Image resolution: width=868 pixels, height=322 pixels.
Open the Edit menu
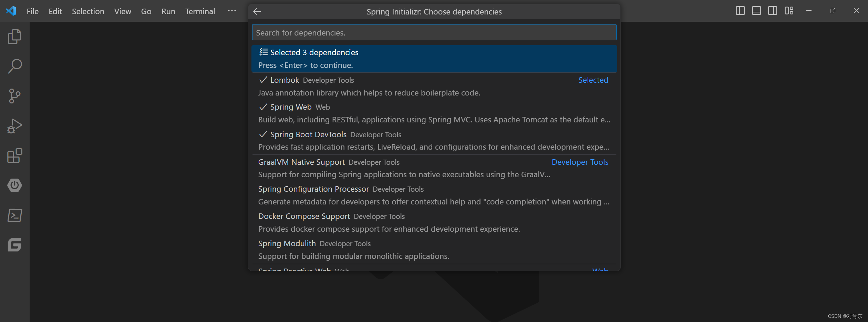[55, 11]
